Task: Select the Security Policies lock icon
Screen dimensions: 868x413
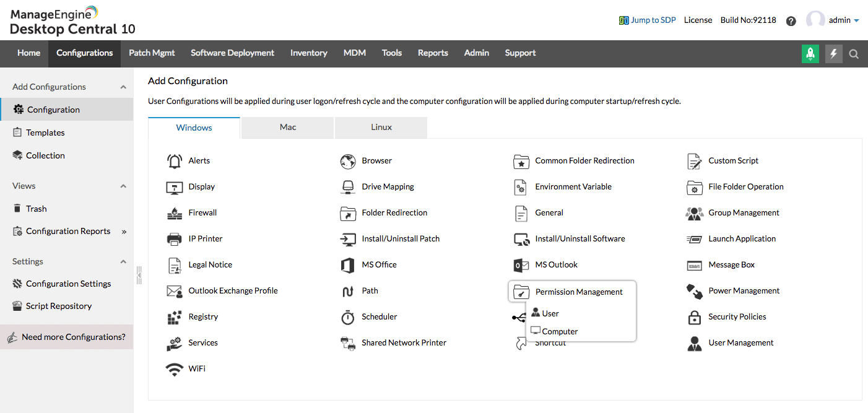Action: (x=695, y=317)
